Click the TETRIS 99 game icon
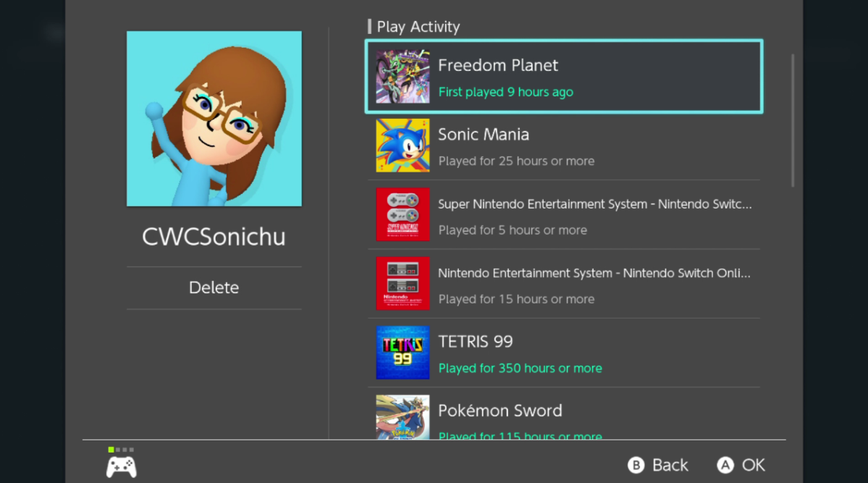Screen dimensions: 868x483 click(403, 353)
